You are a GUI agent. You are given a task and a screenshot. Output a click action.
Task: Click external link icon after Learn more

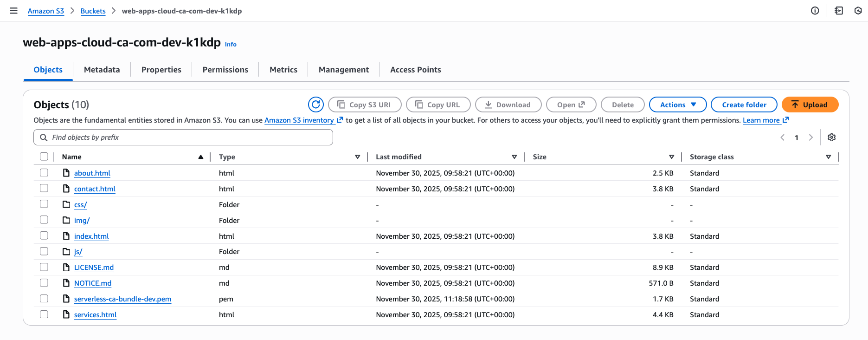(786, 120)
